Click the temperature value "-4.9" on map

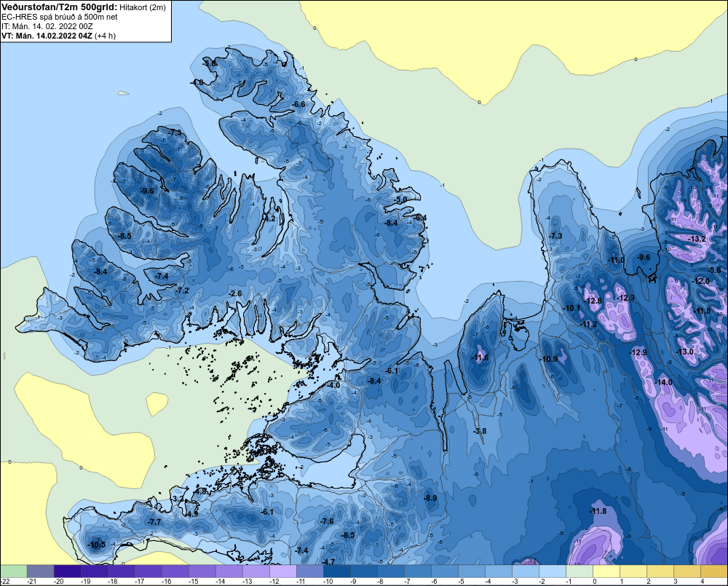(191, 514)
